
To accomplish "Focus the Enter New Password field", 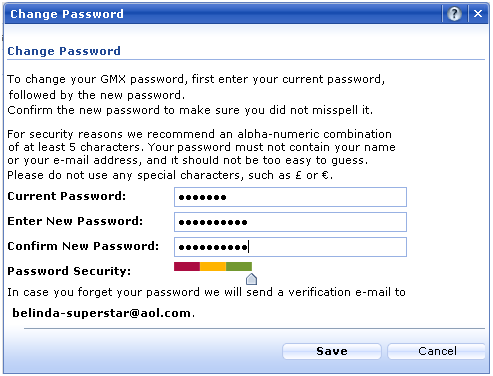I will point(290,222).
